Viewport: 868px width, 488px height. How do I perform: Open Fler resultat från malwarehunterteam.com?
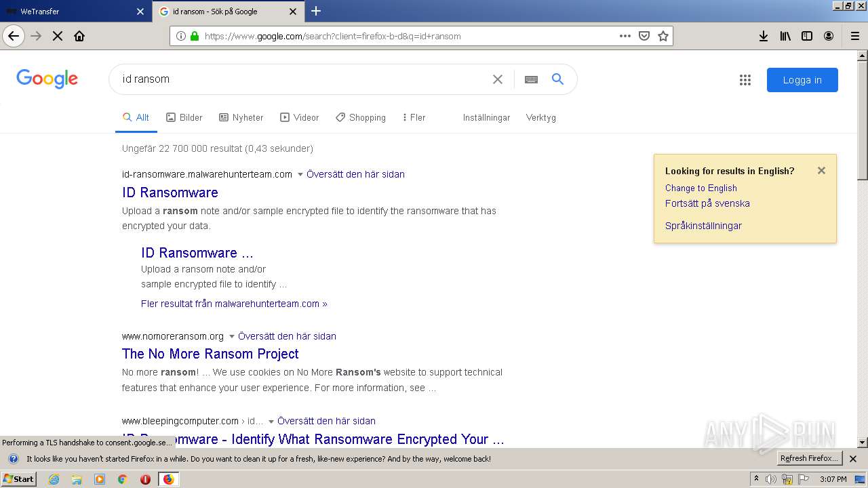[234, 304]
